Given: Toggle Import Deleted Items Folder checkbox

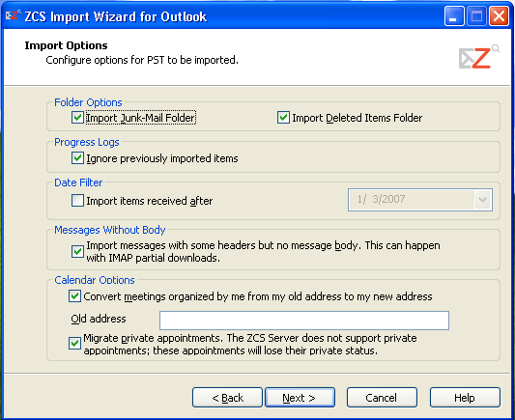Looking at the screenshot, I should 283,118.
